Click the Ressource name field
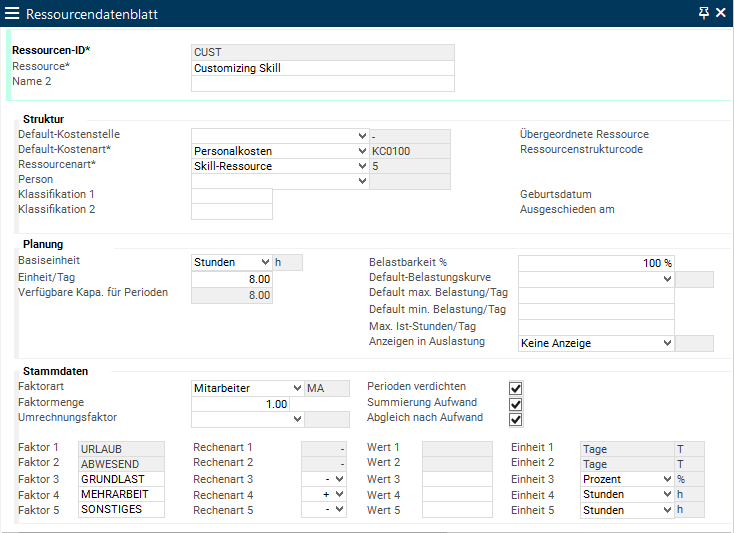734x533 pixels. [322, 68]
